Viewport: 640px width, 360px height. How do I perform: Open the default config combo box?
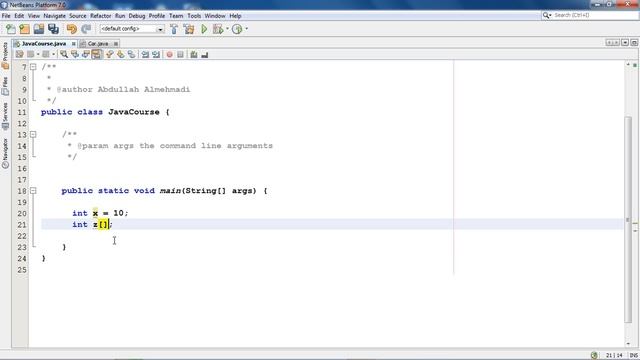132,29
